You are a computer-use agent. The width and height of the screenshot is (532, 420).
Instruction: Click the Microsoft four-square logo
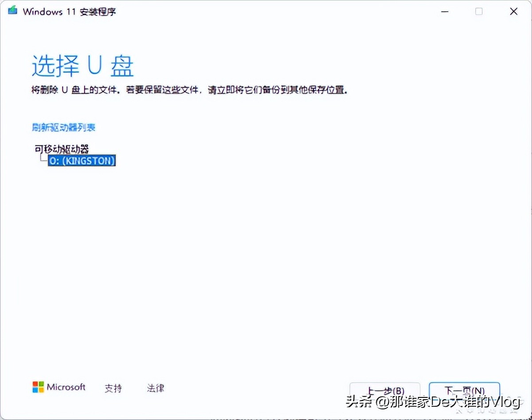[37, 387]
